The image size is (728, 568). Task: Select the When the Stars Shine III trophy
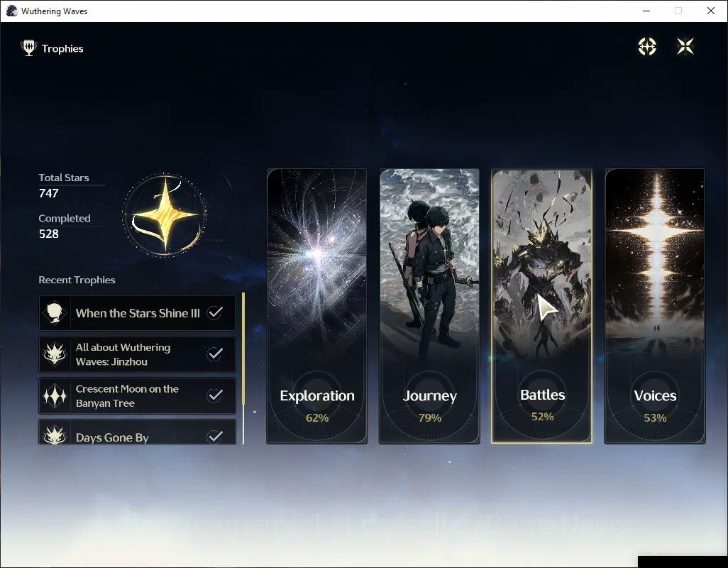click(x=137, y=313)
